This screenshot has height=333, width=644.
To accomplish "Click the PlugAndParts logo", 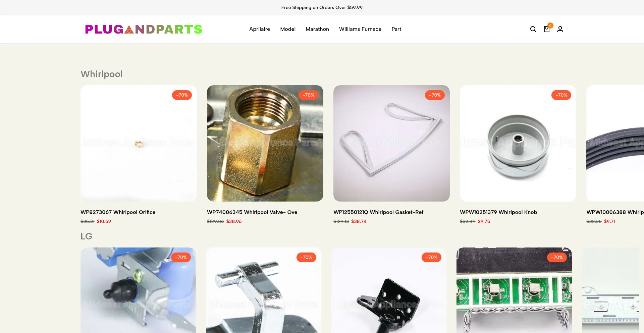I will tap(144, 29).
